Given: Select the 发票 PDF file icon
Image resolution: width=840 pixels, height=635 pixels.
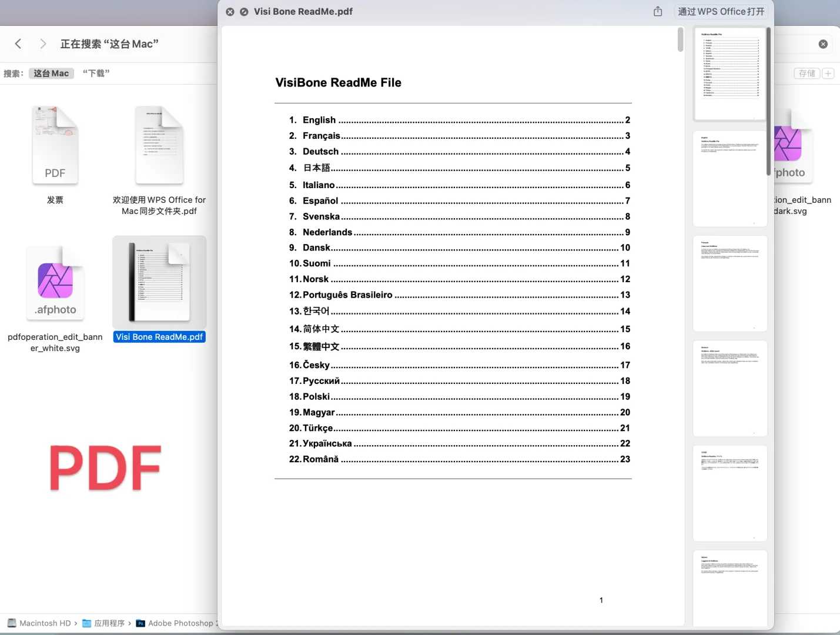Looking at the screenshot, I should pyautogui.click(x=55, y=145).
